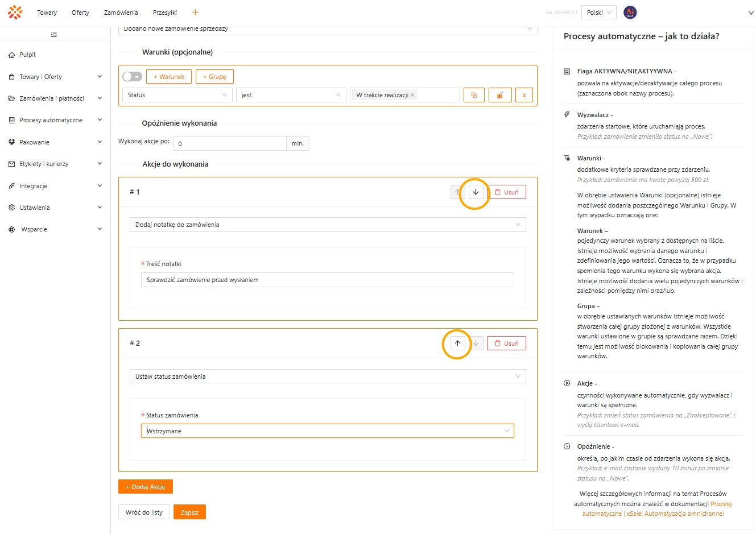Viewport: 756px width, 534px height.
Task: Toggle the conditions logic switch
Action: 132,77
